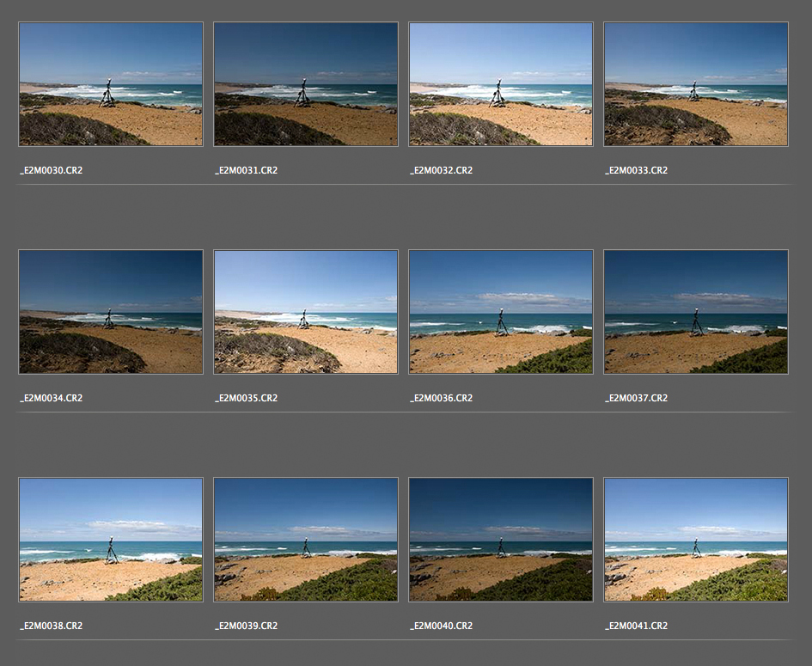Click the _E2M0033.CR2 filename label
Viewport: 812px width, 666px height.
[x=637, y=170]
